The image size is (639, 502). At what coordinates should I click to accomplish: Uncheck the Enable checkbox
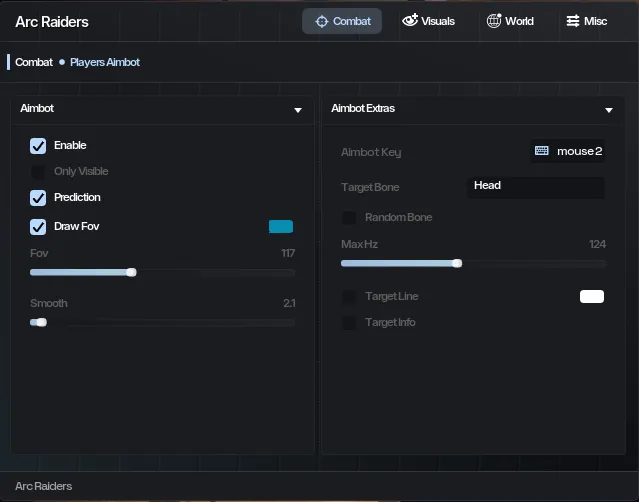tap(38, 145)
